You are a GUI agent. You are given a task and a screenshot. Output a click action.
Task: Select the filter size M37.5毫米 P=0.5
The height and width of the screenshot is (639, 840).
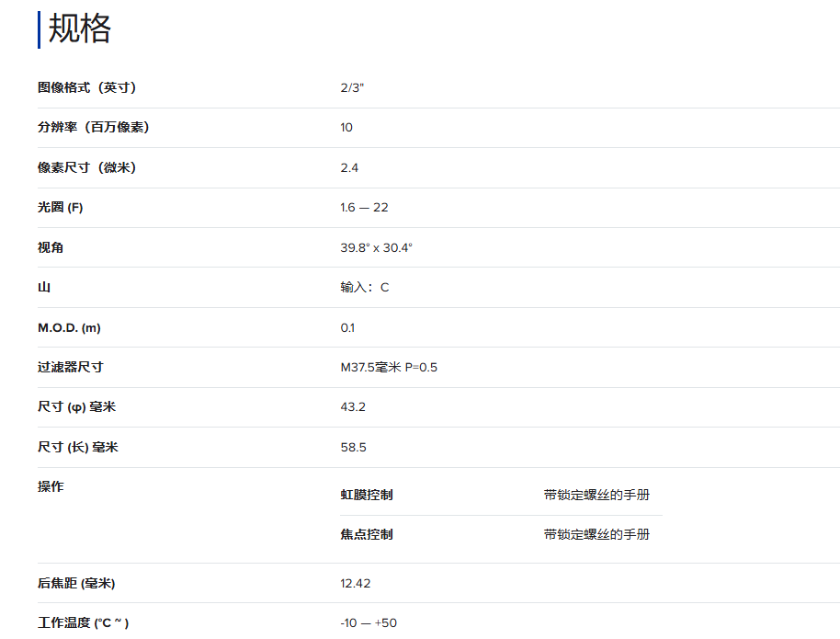pos(389,367)
